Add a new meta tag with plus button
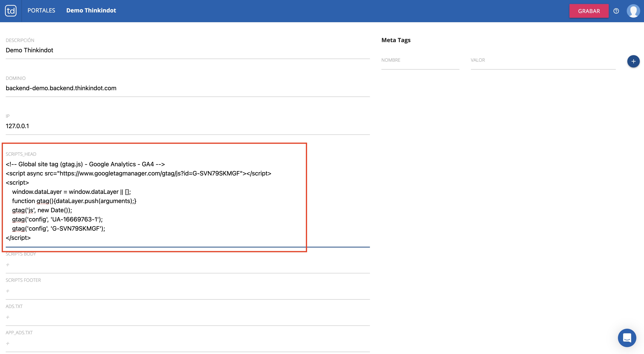The width and height of the screenshot is (644, 354). [633, 61]
